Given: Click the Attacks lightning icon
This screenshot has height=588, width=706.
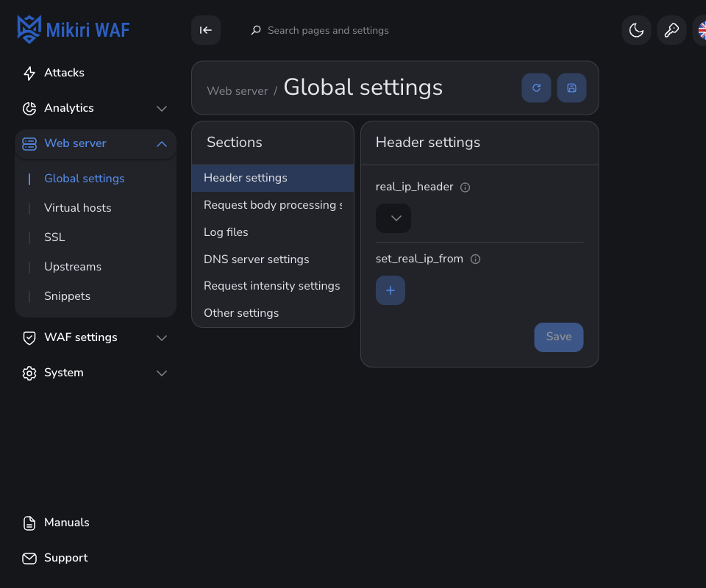Looking at the screenshot, I should pos(29,73).
